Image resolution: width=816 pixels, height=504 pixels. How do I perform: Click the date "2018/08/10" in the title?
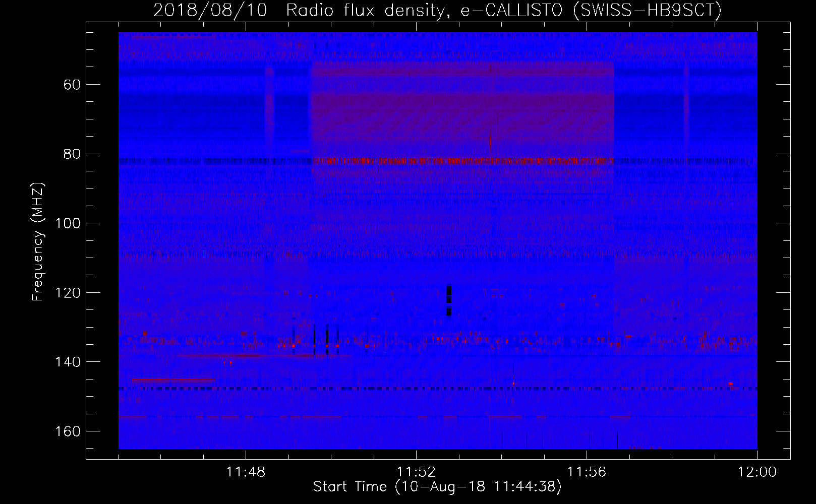(210, 10)
